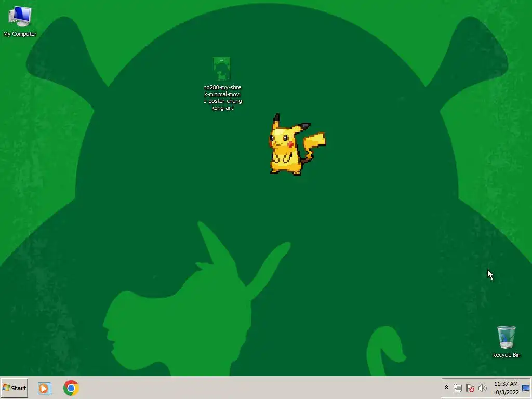Open the clock showing 11:37 AM
This screenshot has height=399, width=532.
(506, 388)
